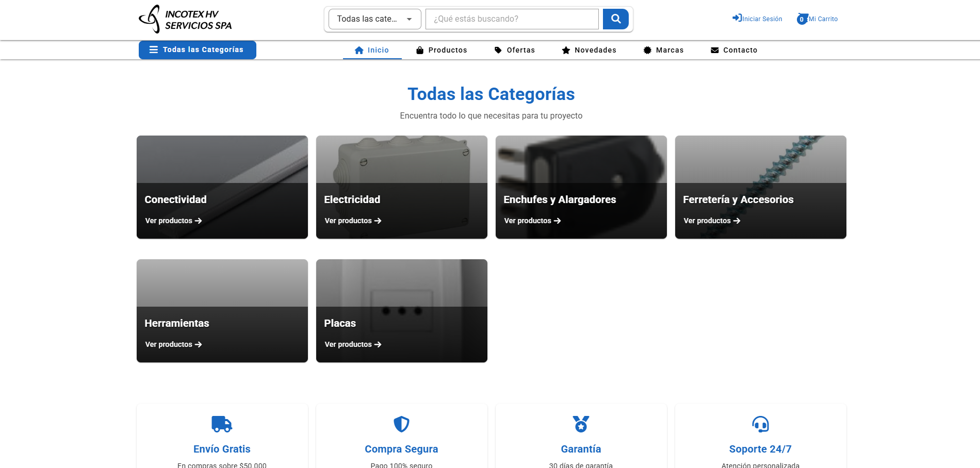Click the ¿Qué estás buscando? search field
This screenshot has height=468, width=980.
(x=511, y=19)
